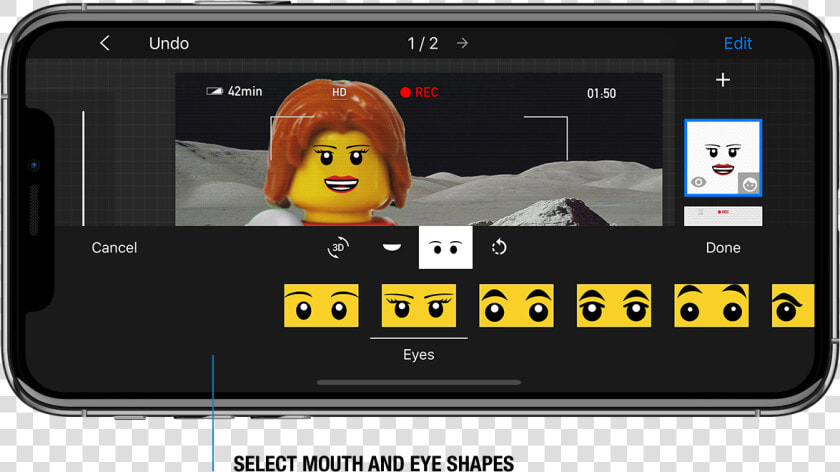Screen dimensions: 840x472
Task: Tap the Cancel button
Action: (114, 248)
